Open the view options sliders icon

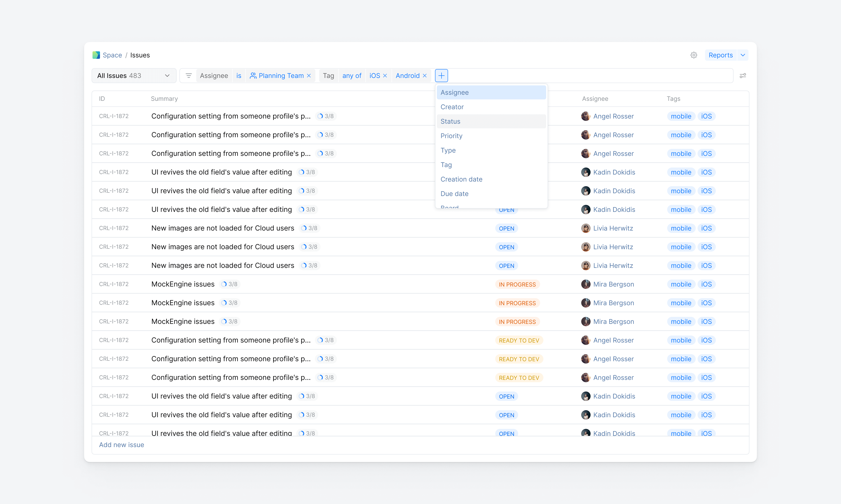pyautogui.click(x=743, y=75)
